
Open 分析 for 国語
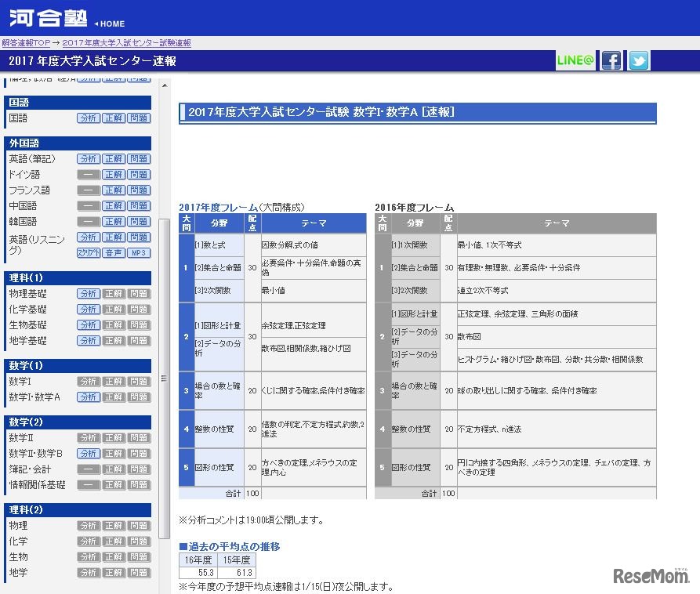coord(88,118)
